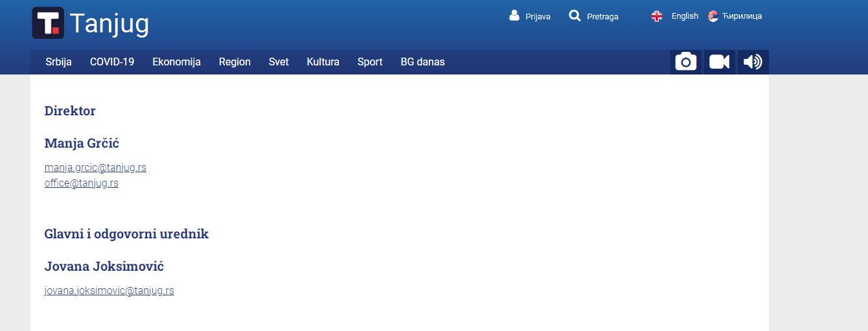Email manja.grcic@tanjug.rs link

pyautogui.click(x=95, y=168)
